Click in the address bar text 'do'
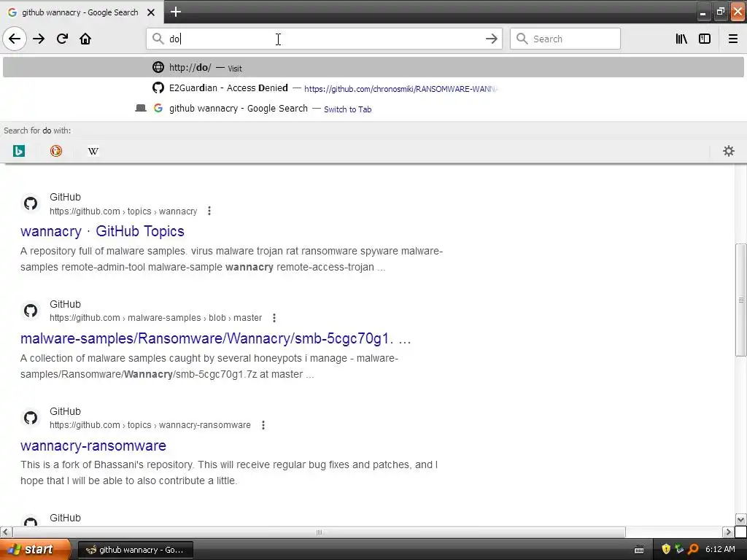 coord(174,39)
